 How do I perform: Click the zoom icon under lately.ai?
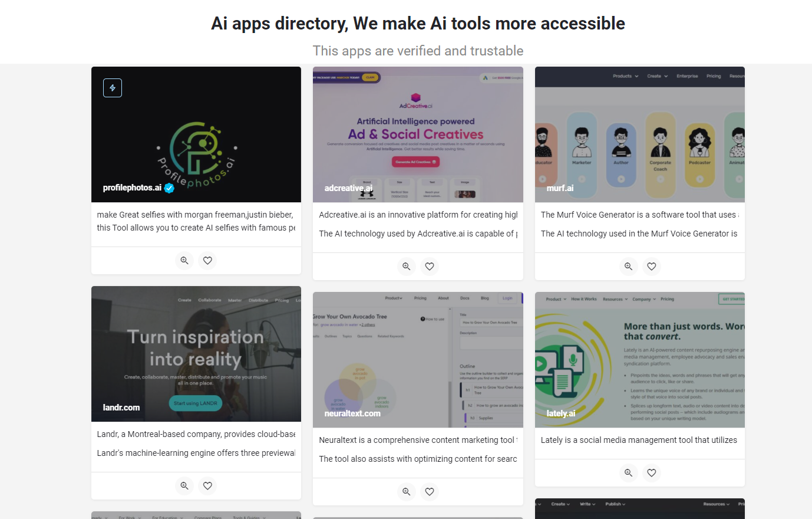[628, 473]
